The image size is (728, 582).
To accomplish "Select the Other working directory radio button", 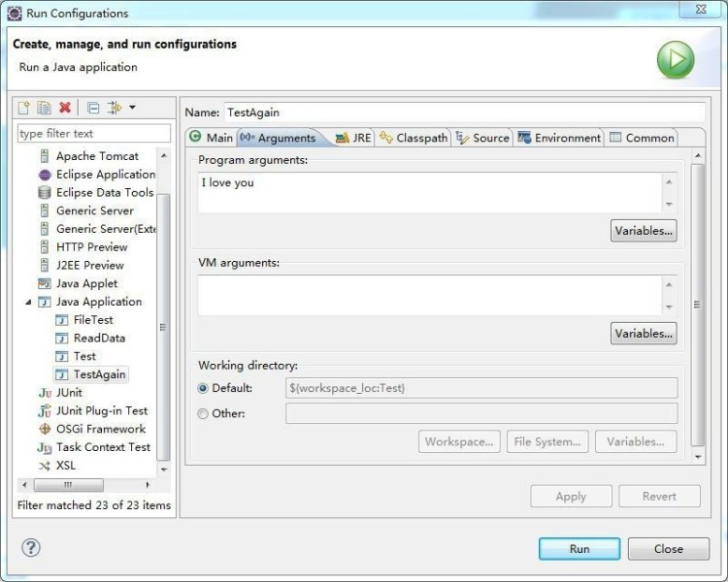I will pos(203,414).
